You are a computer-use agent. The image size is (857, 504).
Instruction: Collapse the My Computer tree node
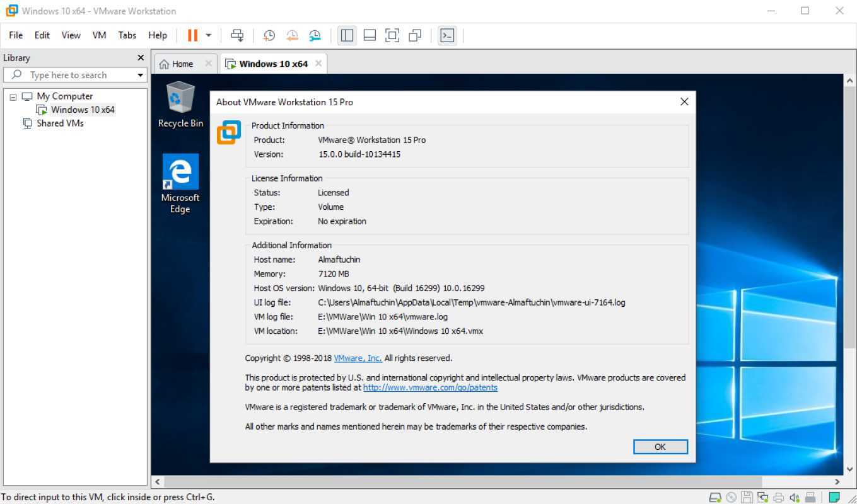tap(13, 96)
